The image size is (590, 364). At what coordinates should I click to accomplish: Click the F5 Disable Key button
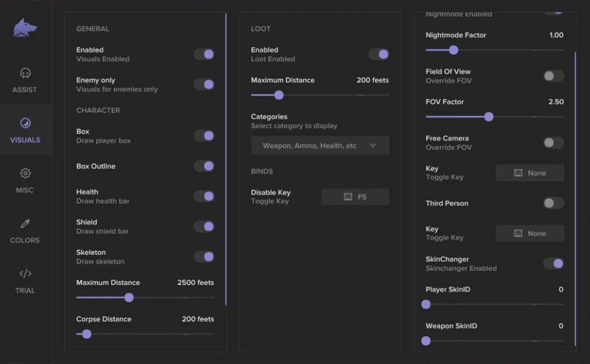(355, 197)
